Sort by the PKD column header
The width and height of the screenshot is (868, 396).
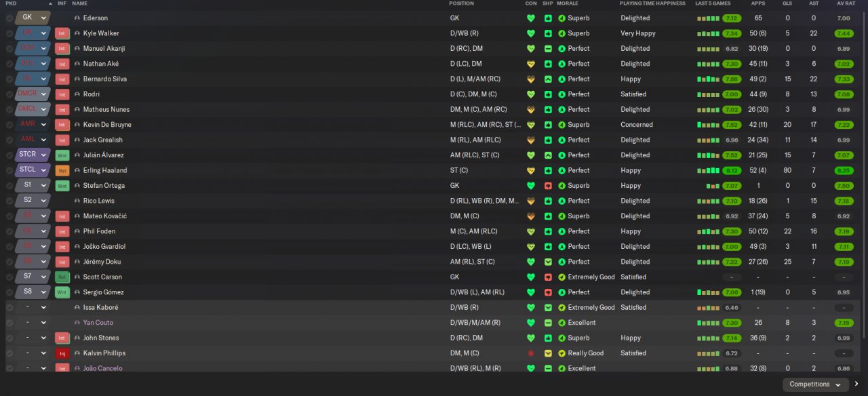[x=11, y=3]
